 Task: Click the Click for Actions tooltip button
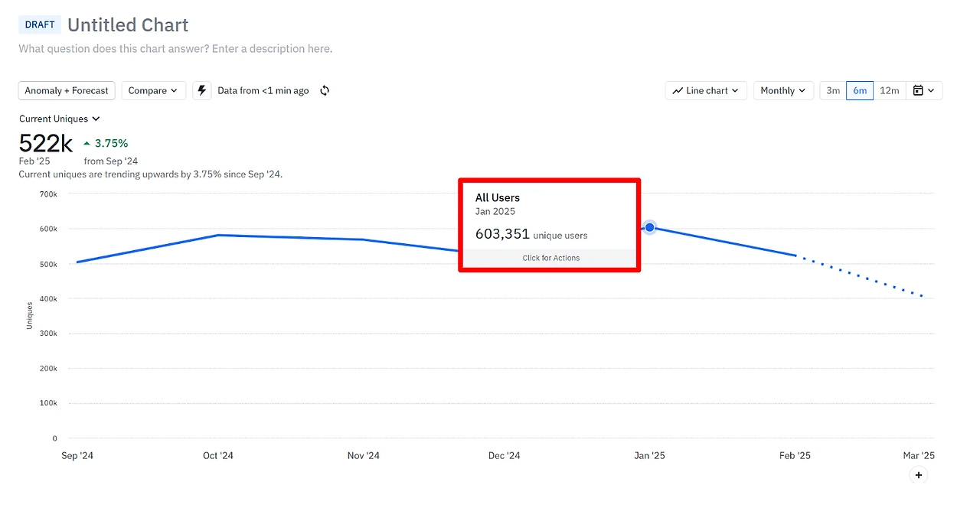click(x=550, y=258)
